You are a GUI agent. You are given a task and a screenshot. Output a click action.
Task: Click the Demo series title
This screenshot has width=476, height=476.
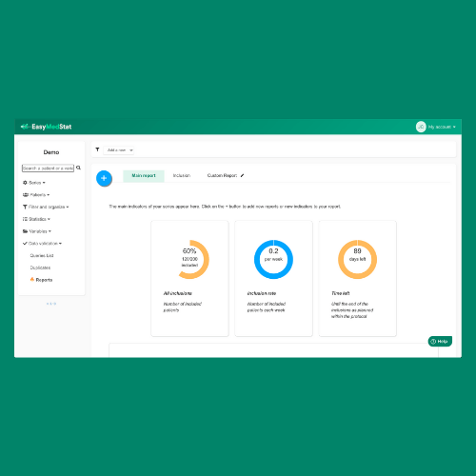51,152
